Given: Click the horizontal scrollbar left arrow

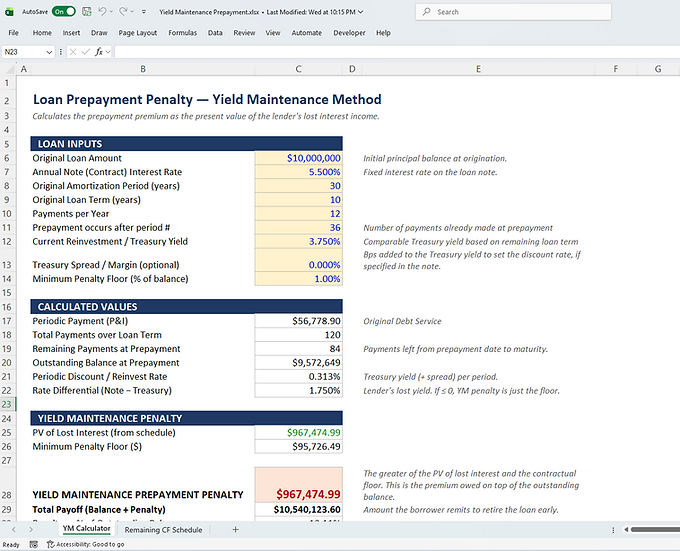Looking at the screenshot, I should pyautogui.click(x=626, y=529).
